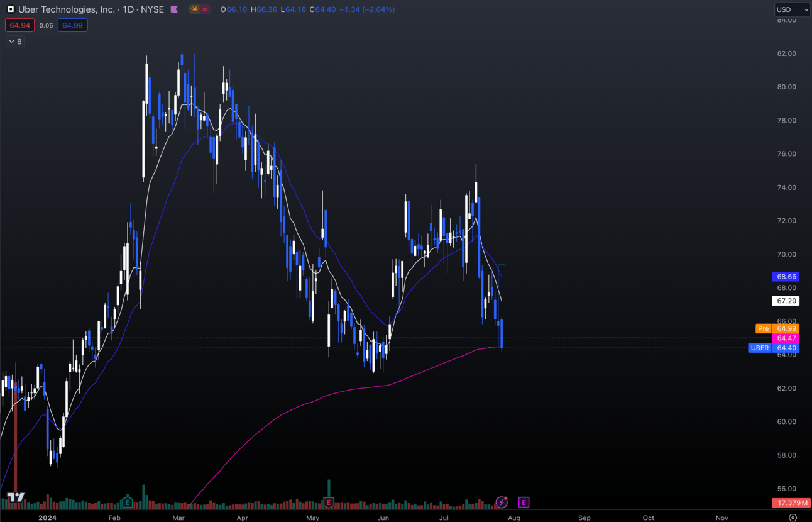Click the 82.00 price scale label
This screenshot has height=522, width=812.
(787, 53)
